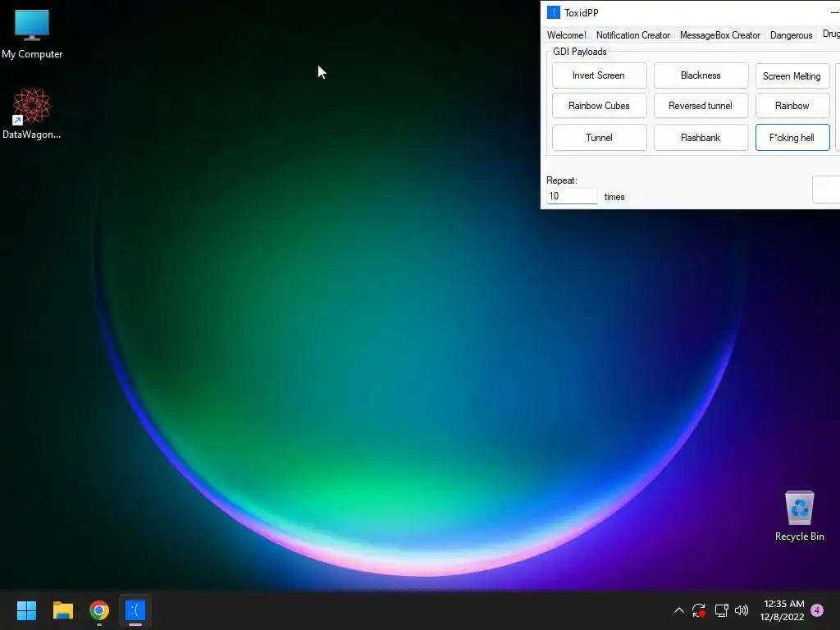Open the notification count badge
The image size is (840, 630).
(x=817, y=609)
